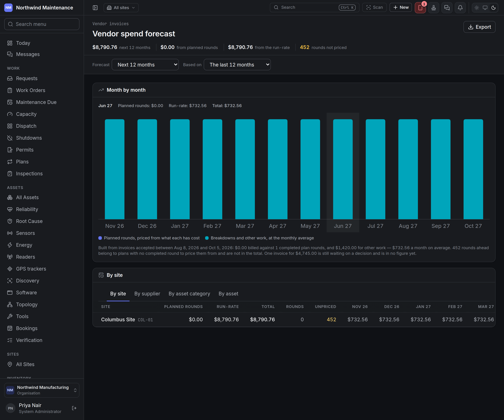Click the purple Planned rounds legend dot
The height and width of the screenshot is (420, 504).
coord(100,238)
